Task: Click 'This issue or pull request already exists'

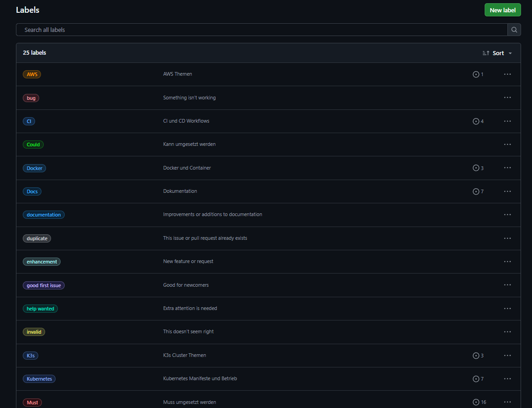Action: click(x=205, y=238)
